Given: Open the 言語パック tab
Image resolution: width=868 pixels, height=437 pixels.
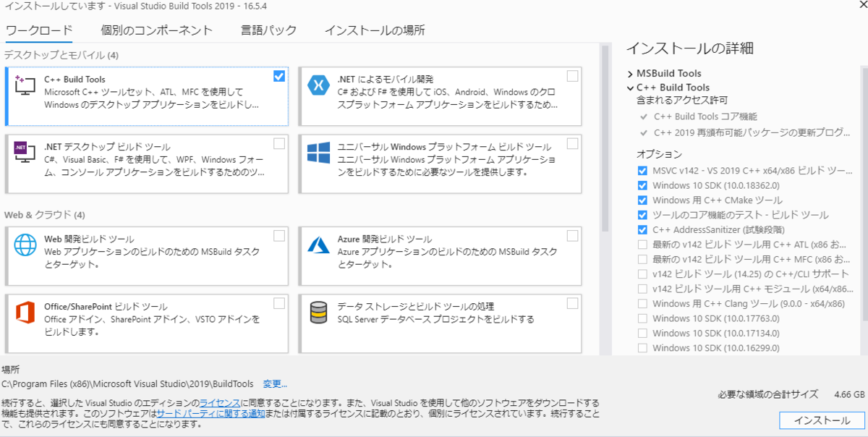Looking at the screenshot, I should click(268, 30).
